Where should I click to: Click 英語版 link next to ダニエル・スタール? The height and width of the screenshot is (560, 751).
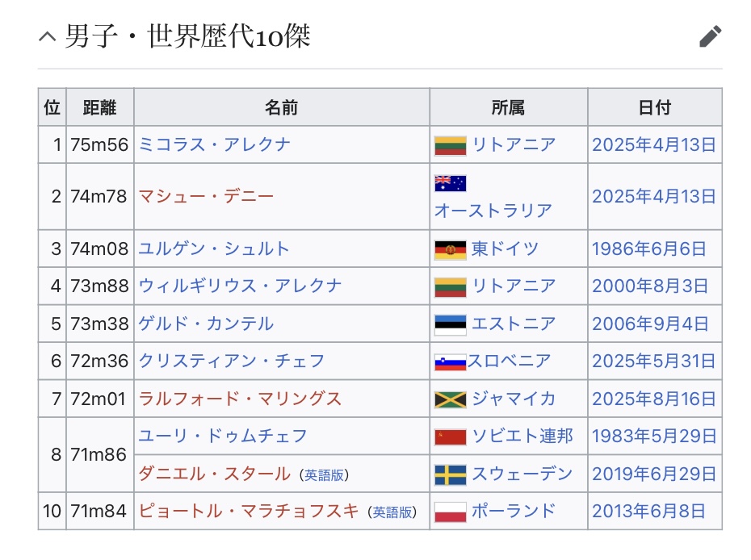(326, 475)
